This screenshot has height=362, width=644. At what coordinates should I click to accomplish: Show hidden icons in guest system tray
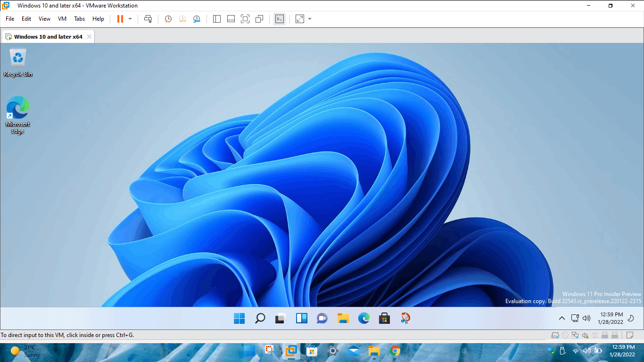pyautogui.click(x=561, y=318)
